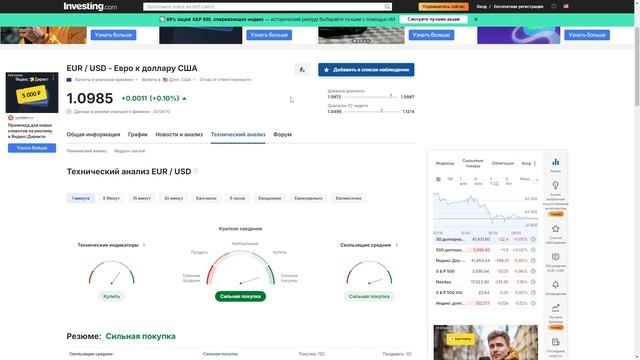This screenshot has width=640, height=360.
Task: Click the Вход login link
Action: coord(481,7)
